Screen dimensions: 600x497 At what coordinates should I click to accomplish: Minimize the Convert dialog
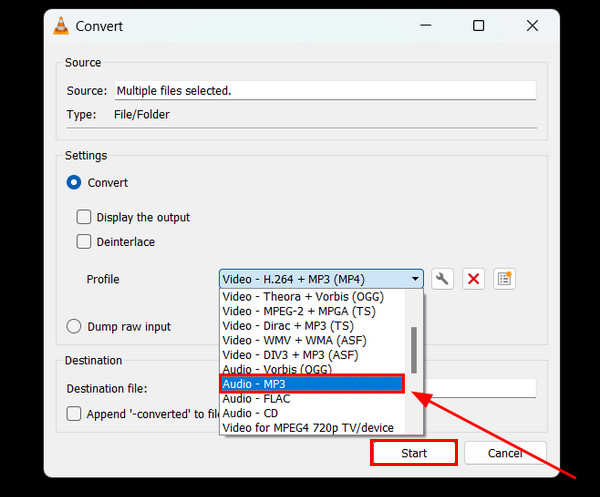tap(426, 26)
